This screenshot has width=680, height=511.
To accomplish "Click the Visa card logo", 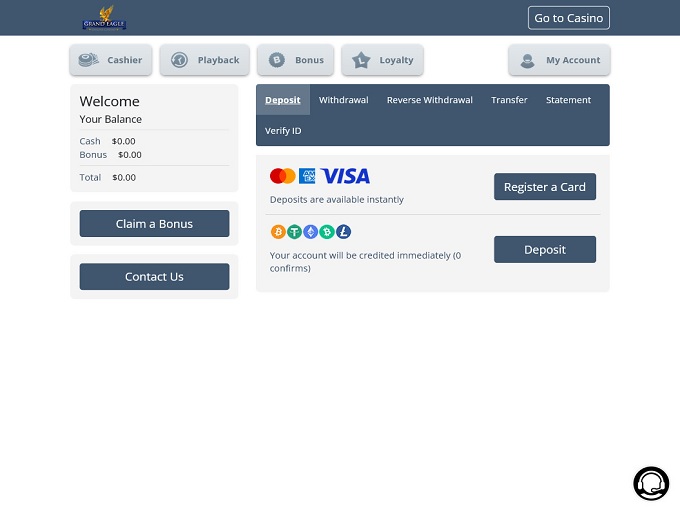I will coord(345,176).
